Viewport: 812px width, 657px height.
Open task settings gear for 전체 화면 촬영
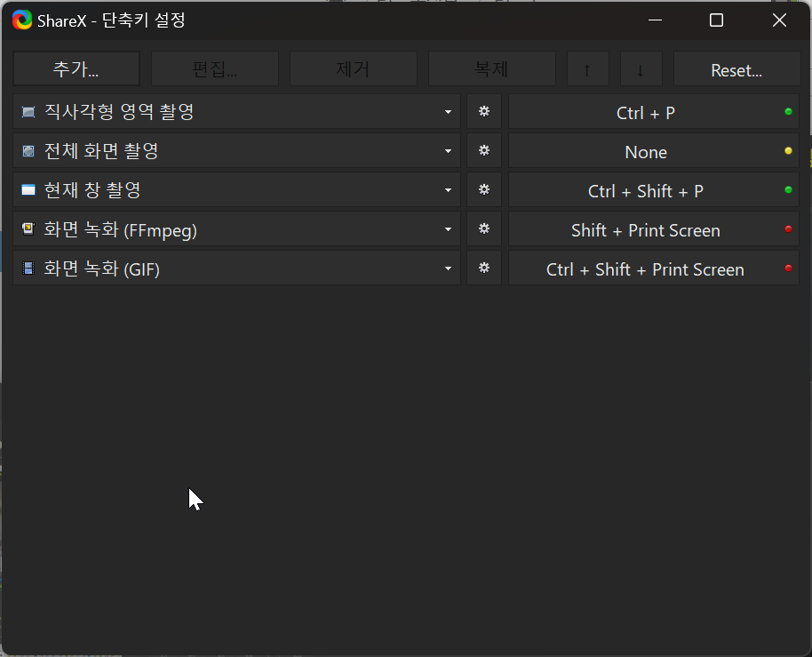(484, 151)
